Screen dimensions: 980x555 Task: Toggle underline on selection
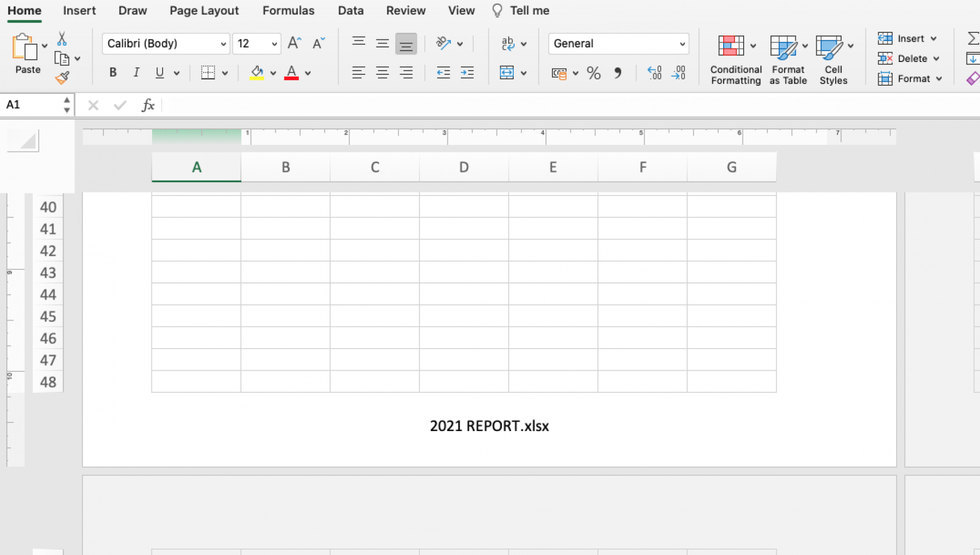coord(159,72)
